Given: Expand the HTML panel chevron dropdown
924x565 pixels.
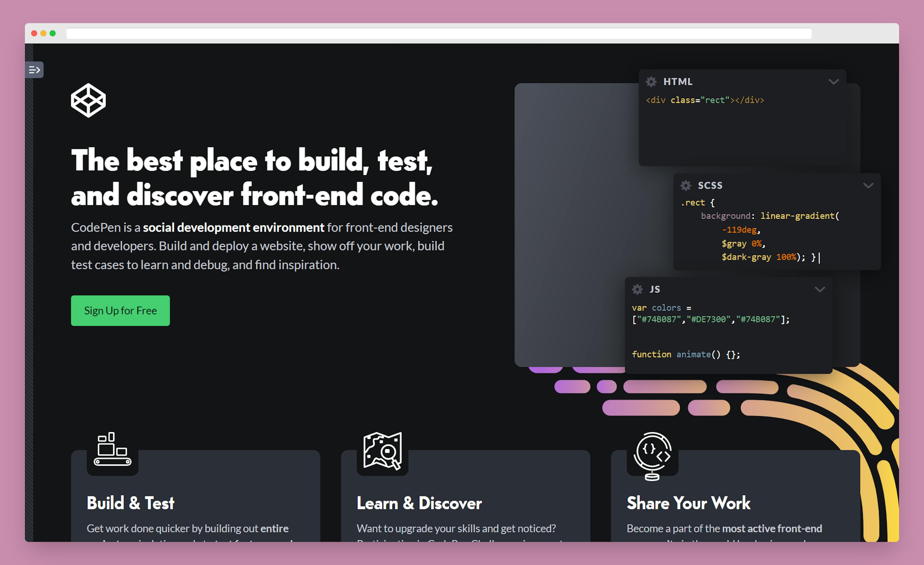Looking at the screenshot, I should pos(833,82).
